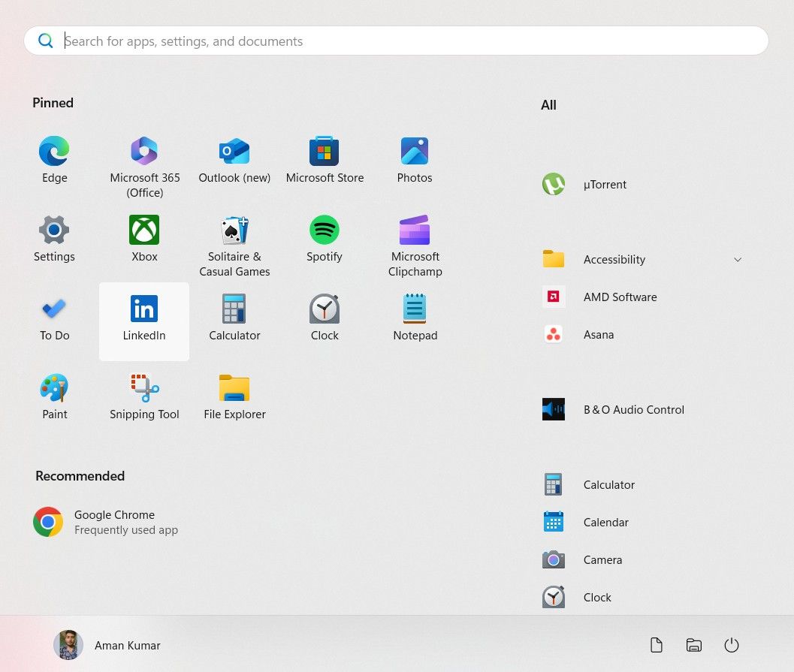Launch the Photos app
The image size is (794, 672).
click(415, 161)
